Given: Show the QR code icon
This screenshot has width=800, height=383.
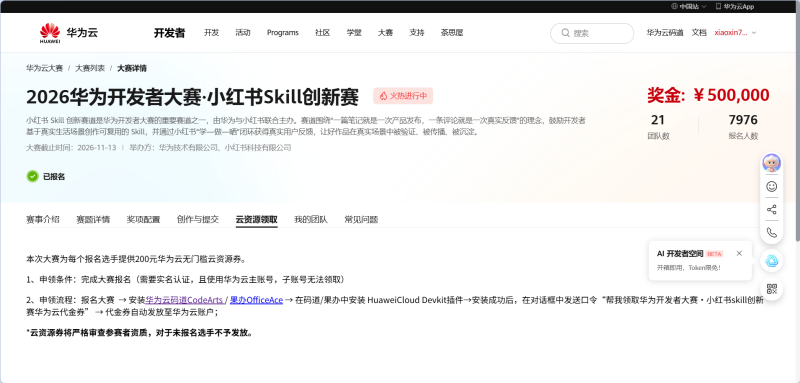Looking at the screenshot, I should tap(771, 289).
